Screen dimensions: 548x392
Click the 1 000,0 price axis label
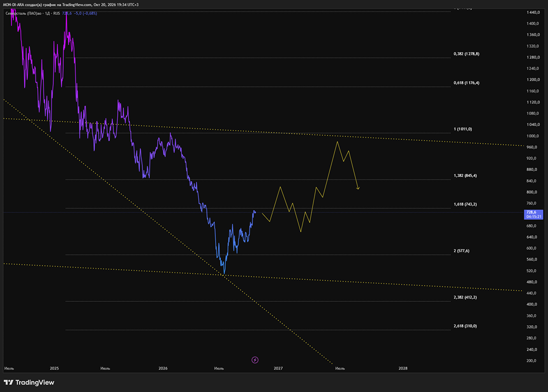point(533,136)
